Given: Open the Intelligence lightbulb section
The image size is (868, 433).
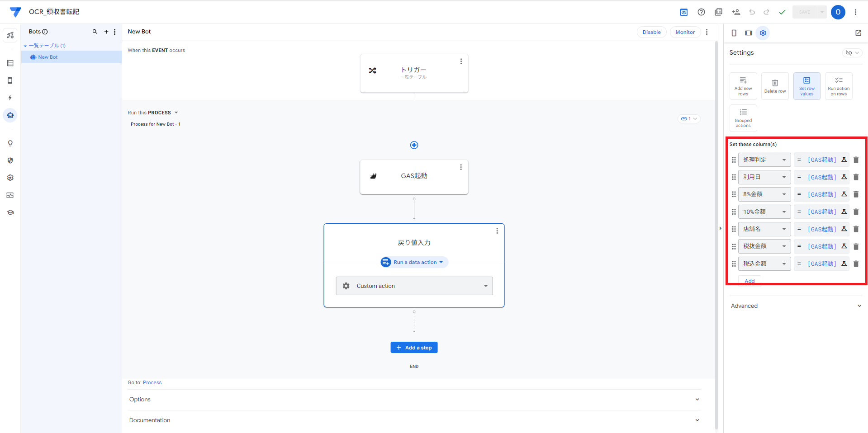Looking at the screenshot, I should click(x=10, y=143).
